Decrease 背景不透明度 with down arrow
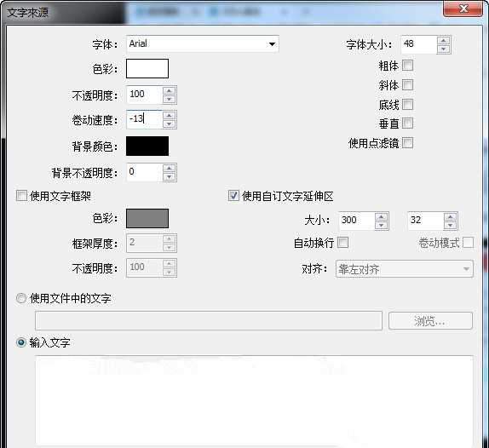 [x=170, y=177]
